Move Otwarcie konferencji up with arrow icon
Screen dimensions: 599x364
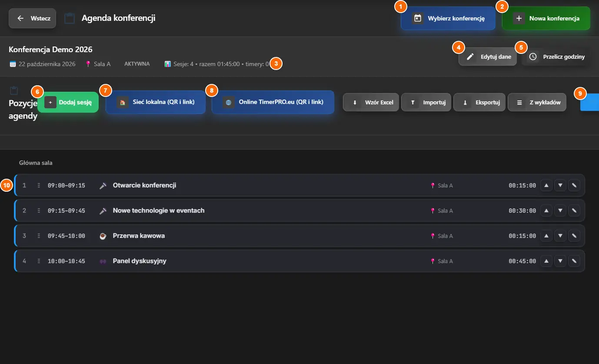(546, 185)
